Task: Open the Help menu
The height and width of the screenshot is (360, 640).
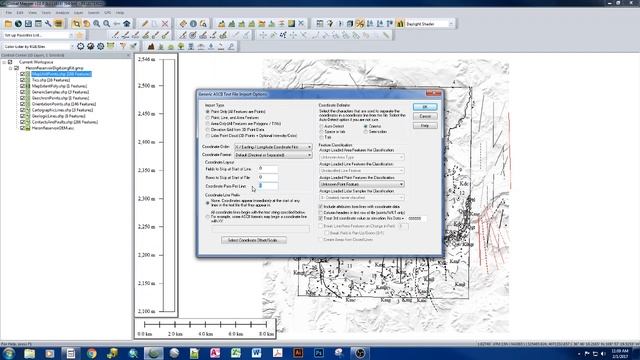Action: pos(120,13)
